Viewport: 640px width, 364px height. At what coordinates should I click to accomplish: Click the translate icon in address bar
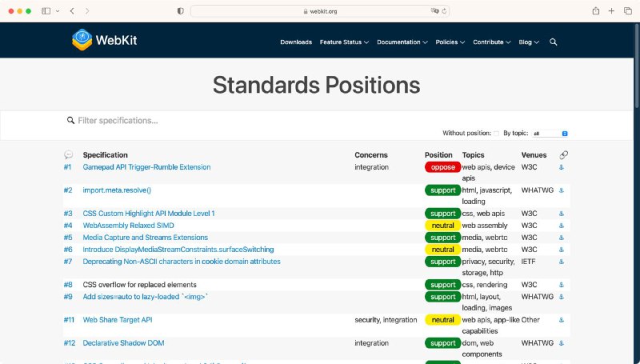434,11
